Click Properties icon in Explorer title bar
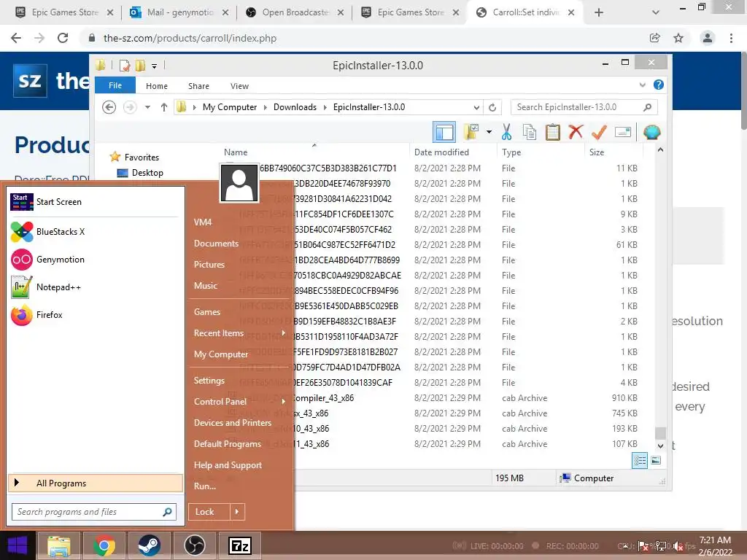747x560 pixels. (x=125, y=66)
